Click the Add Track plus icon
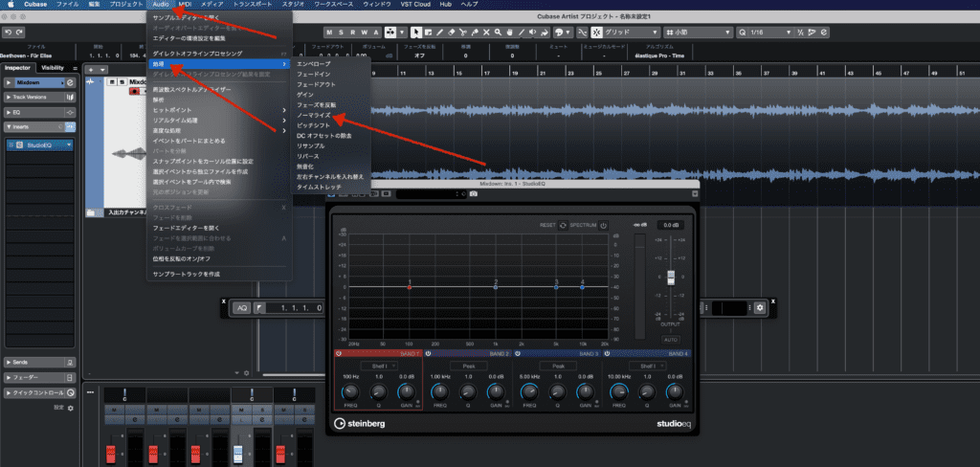This screenshot has height=467, width=980. click(x=91, y=70)
